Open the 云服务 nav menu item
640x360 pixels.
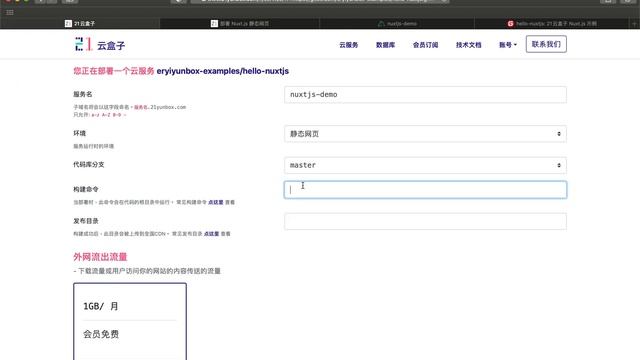click(349, 45)
